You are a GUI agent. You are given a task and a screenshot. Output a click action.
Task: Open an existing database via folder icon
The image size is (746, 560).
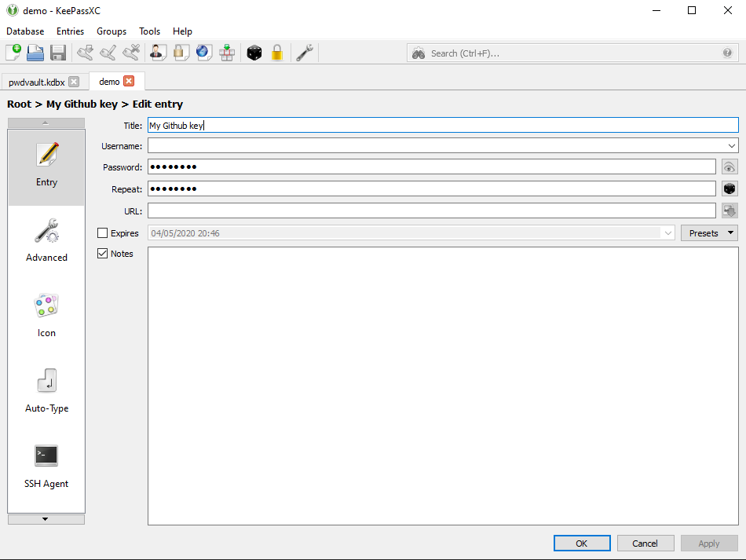click(35, 53)
